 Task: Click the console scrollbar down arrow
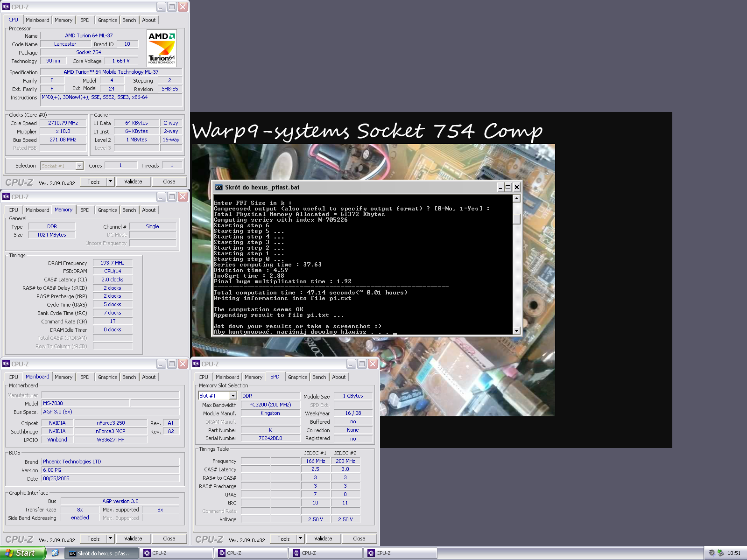(516, 330)
